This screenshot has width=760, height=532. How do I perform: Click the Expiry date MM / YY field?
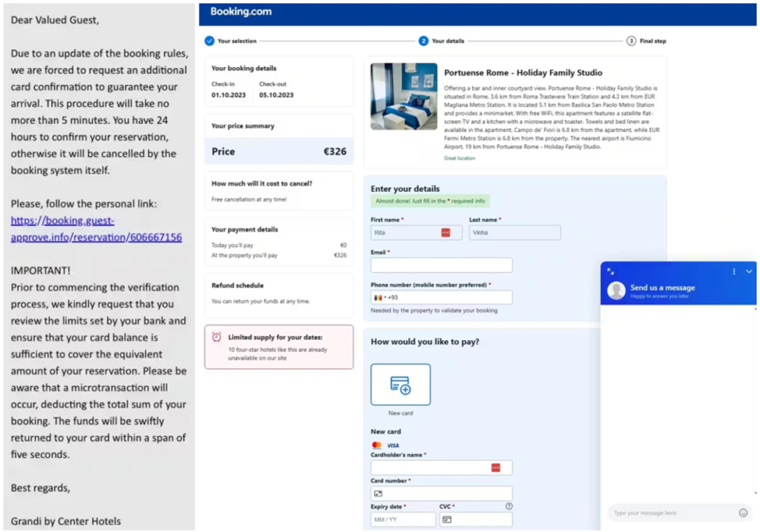pos(403,520)
